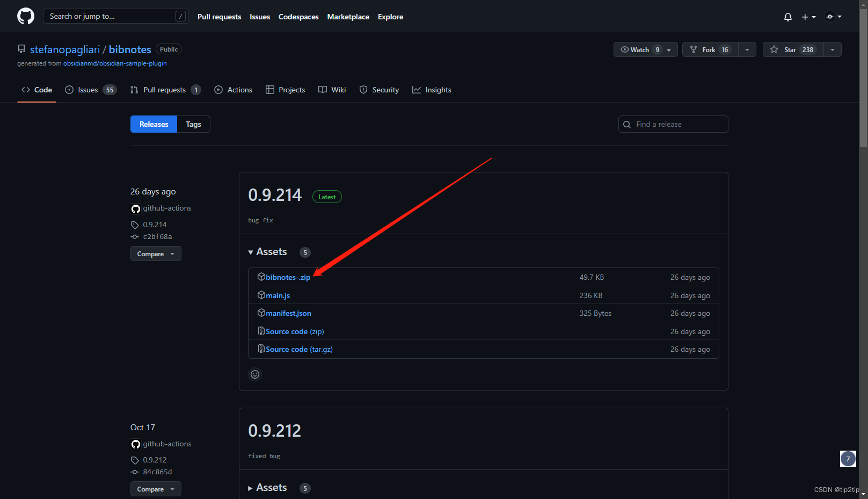Screen dimensions: 868x499
Task: Click the github-actions avatar for 0.9.214
Action: click(136, 208)
